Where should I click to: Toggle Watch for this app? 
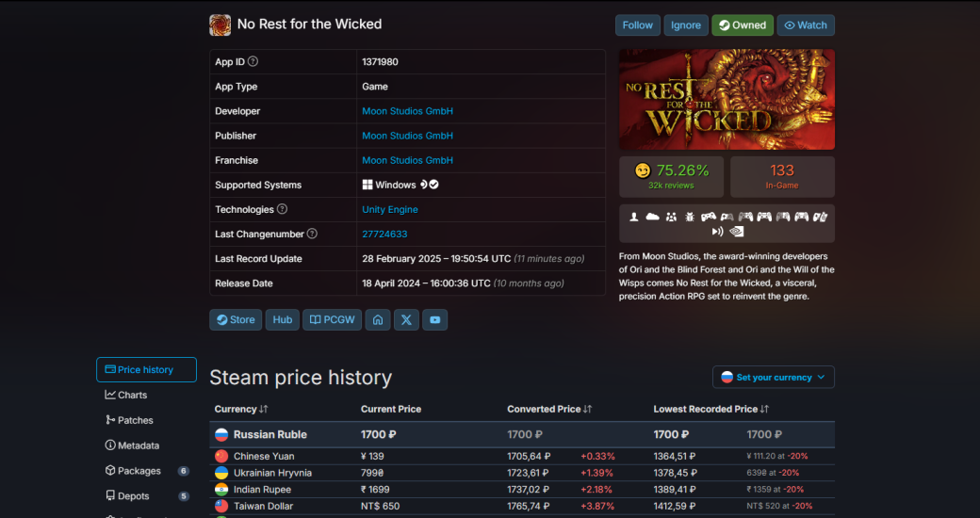(x=806, y=25)
